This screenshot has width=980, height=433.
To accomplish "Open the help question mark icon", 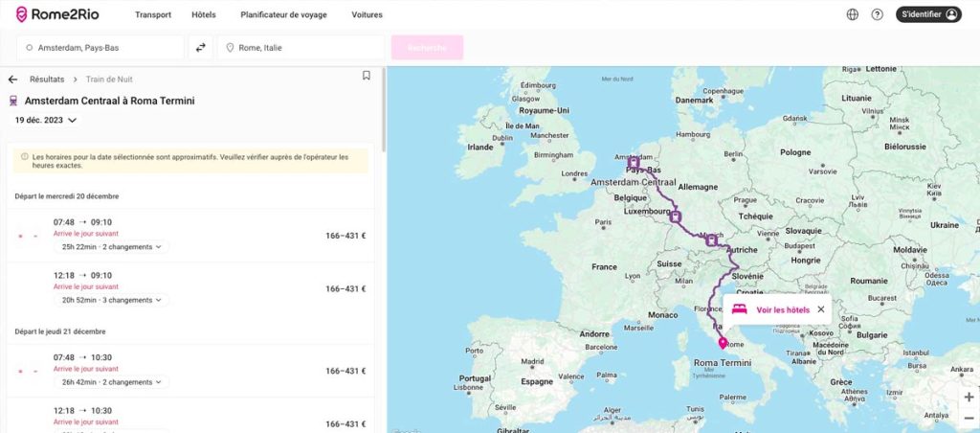I will point(878,14).
